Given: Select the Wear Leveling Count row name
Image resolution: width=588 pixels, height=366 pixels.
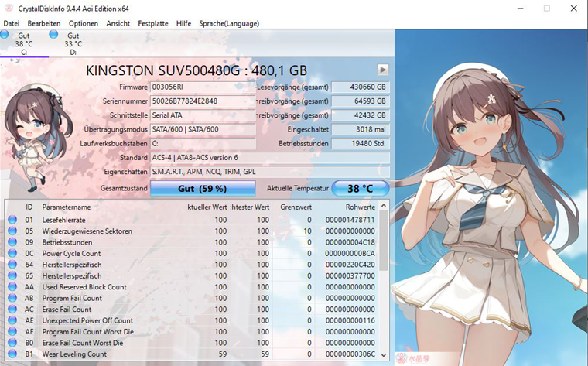Looking at the screenshot, I should point(74,354).
